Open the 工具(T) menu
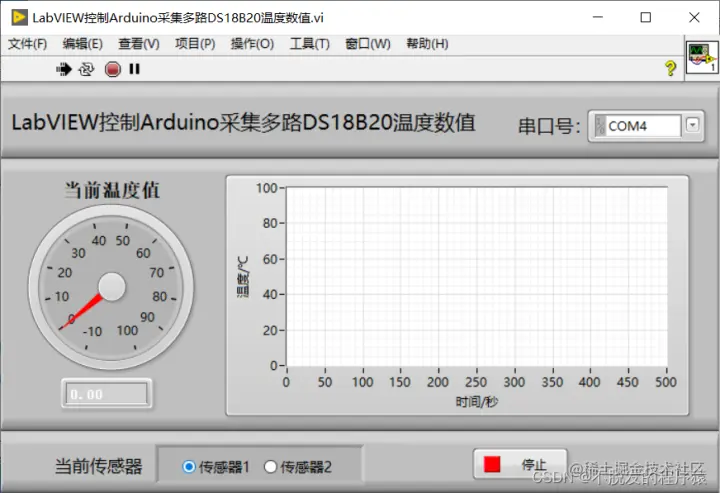Screen dimensions: 720x493 pyautogui.click(x=310, y=44)
